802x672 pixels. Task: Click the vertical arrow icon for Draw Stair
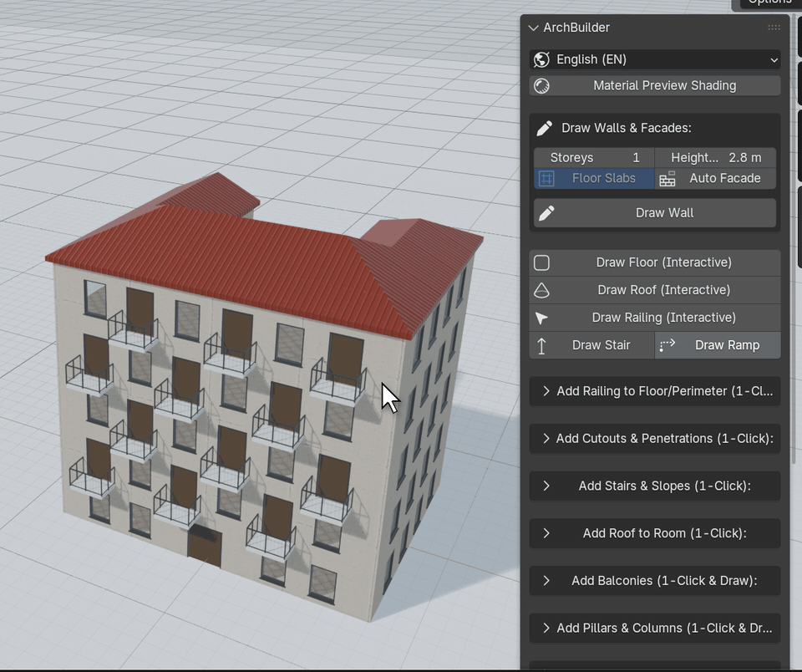point(541,346)
